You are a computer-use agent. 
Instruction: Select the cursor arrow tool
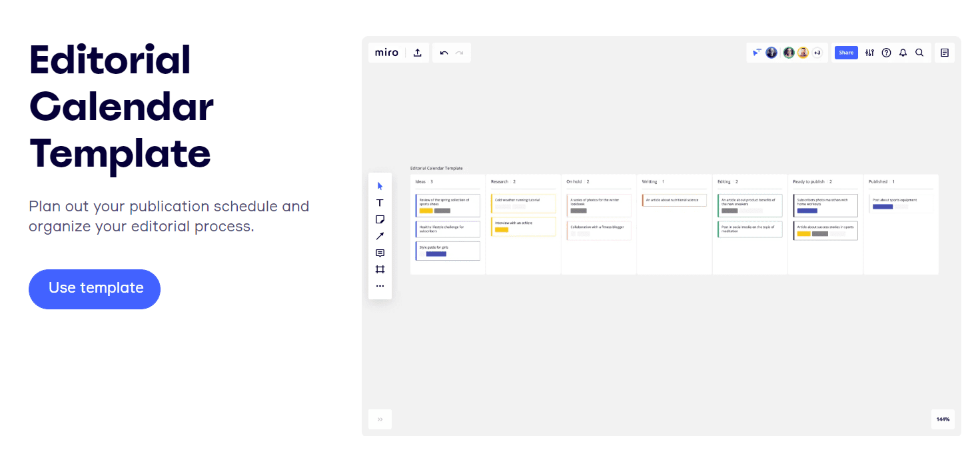tap(380, 186)
